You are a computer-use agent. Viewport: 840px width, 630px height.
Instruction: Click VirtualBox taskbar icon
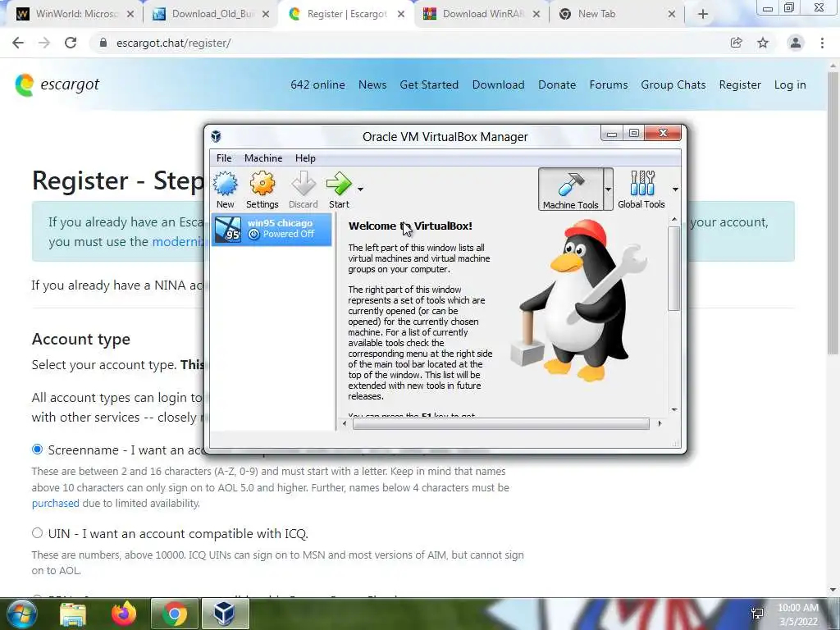[x=225, y=614]
